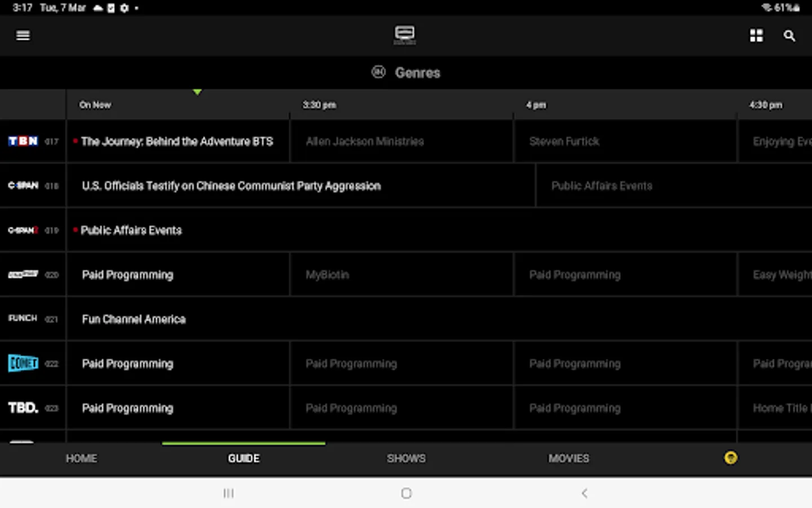Image resolution: width=812 pixels, height=508 pixels.
Task: Select the C-SPAN channel 018 logo
Action: click(23, 185)
